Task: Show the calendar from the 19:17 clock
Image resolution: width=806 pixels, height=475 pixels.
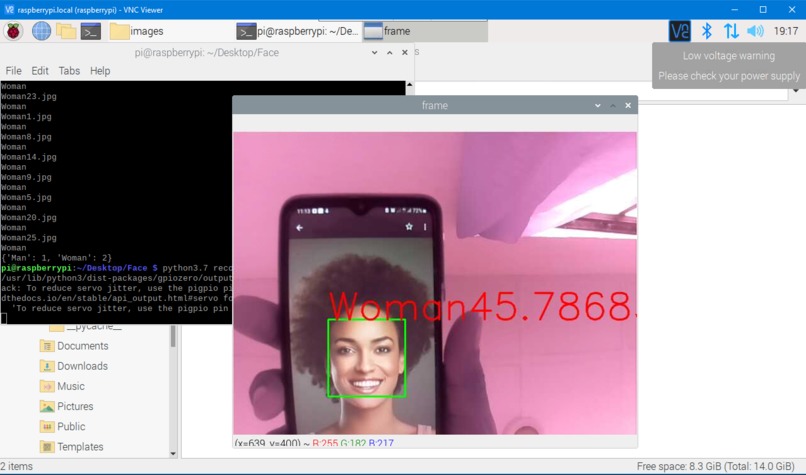Action: [785, 31]
